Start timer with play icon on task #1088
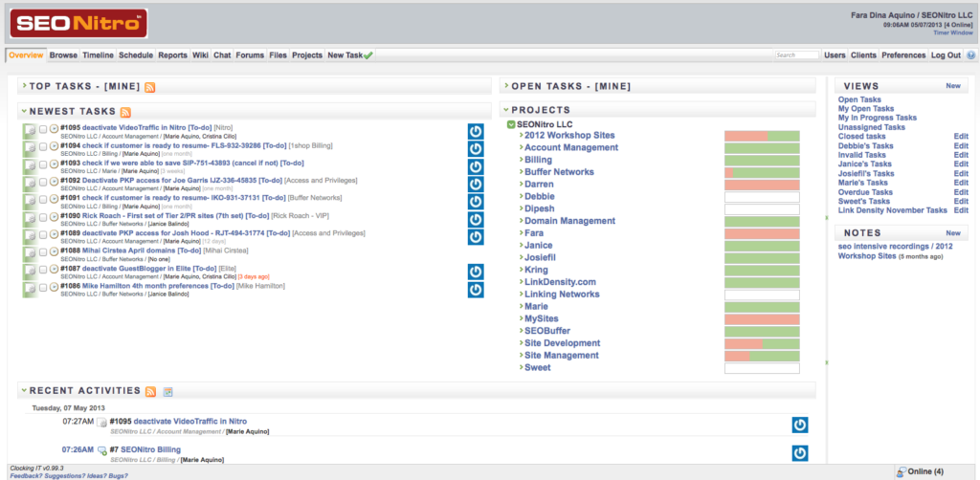 54,251
